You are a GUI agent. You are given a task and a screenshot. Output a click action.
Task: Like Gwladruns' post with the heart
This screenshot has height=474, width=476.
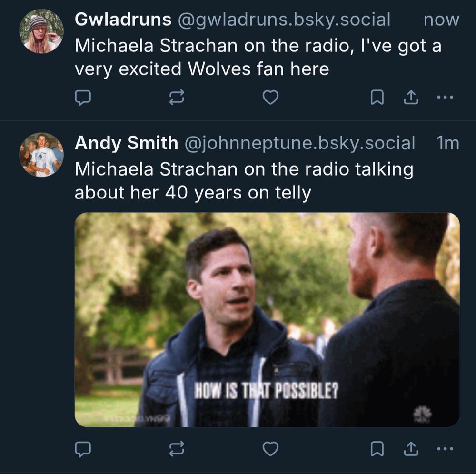coord(270,98)
